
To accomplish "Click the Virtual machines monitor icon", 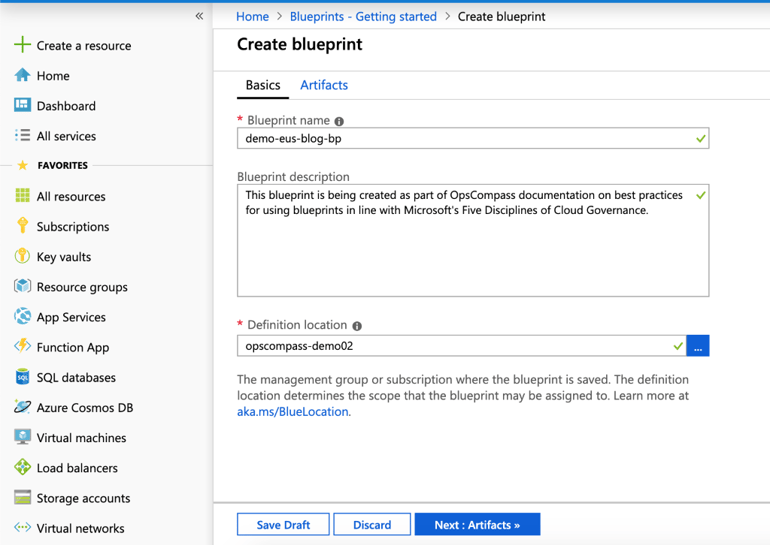I will click(22, 437).
